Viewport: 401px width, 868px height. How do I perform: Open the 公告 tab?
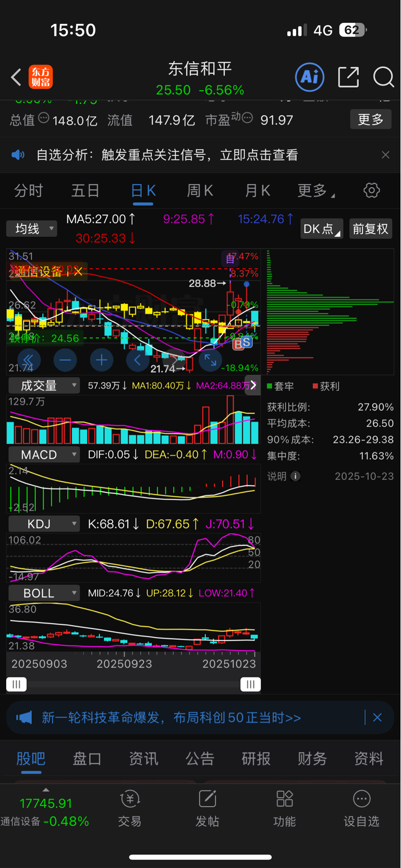200,759
